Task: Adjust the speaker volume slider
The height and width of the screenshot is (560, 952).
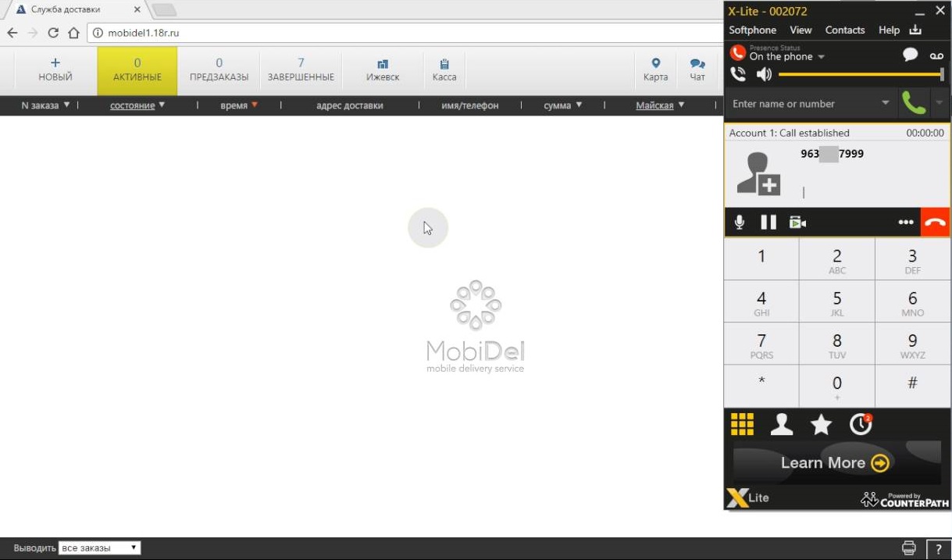Action: [x=861, y=74]
